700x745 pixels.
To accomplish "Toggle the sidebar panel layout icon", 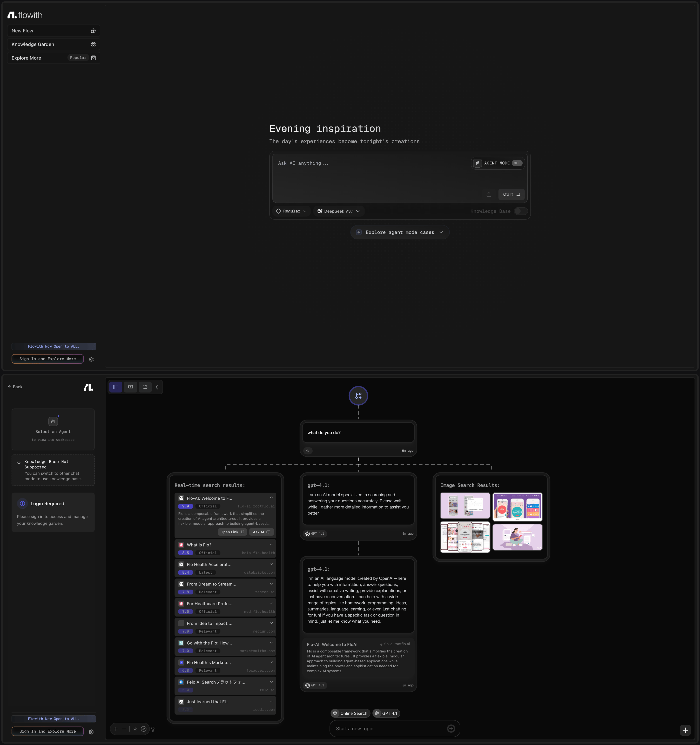I will (x=116, y=387).
